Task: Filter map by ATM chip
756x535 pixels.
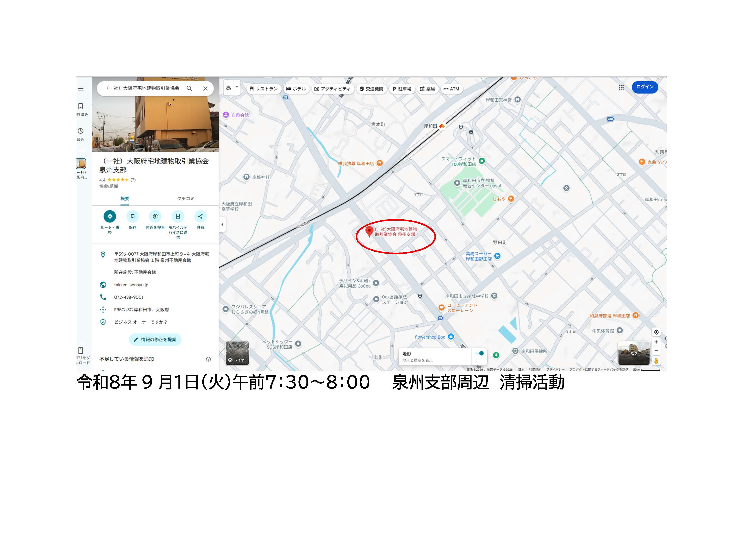Action: 451,89
